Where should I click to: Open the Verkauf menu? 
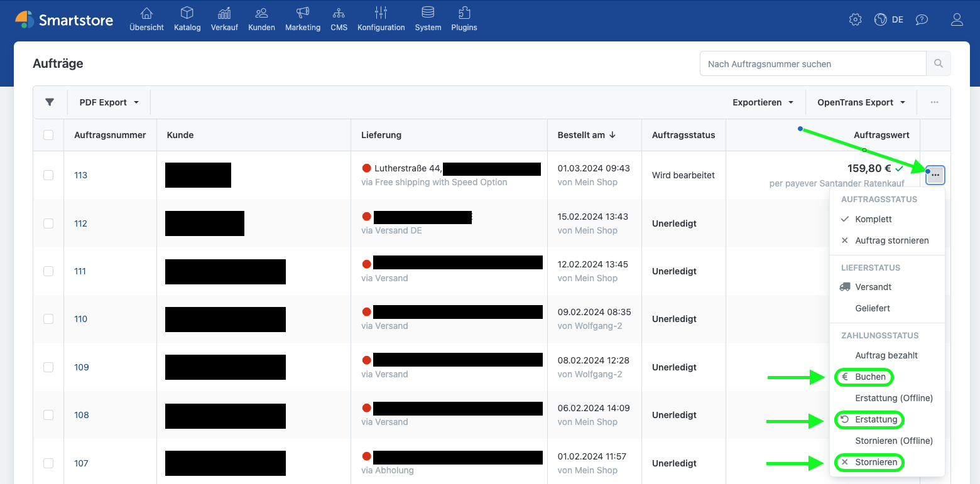pyautogui.click(x=224, y=19)
